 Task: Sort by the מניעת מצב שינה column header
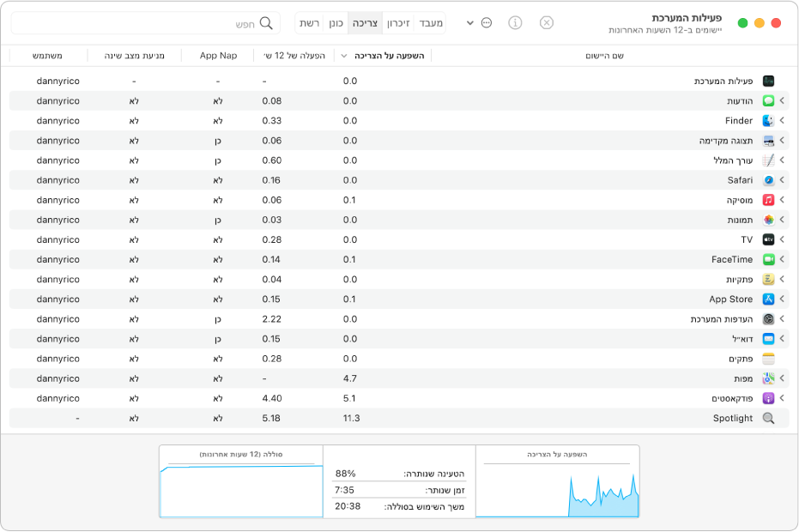[x=135, y=56]
